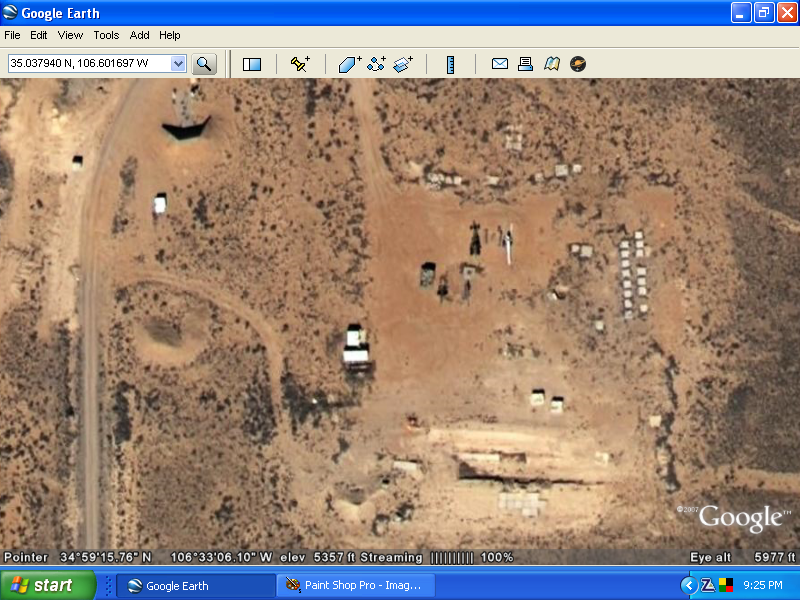
Task: Click the streaming progress indicator bar
Action: 452,558
